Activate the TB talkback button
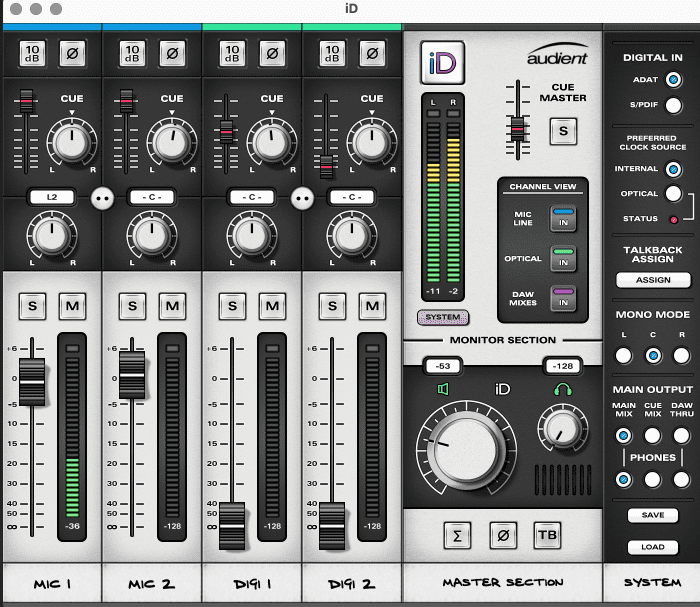 547,535
